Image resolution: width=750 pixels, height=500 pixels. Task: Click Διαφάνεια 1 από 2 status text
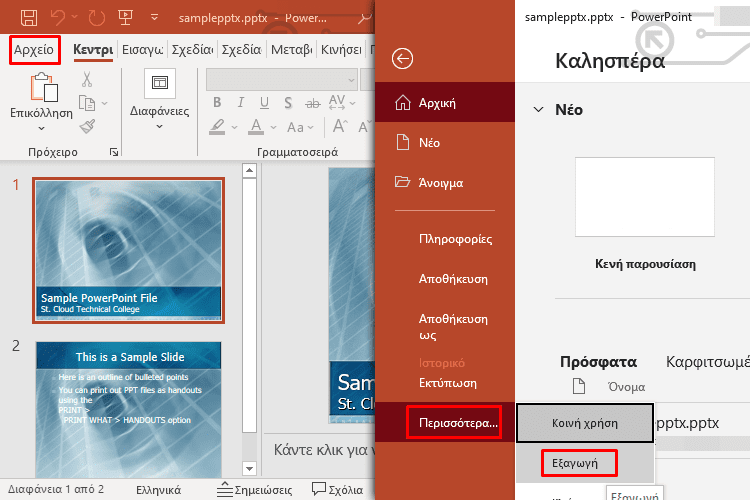(x=55, y=489)
